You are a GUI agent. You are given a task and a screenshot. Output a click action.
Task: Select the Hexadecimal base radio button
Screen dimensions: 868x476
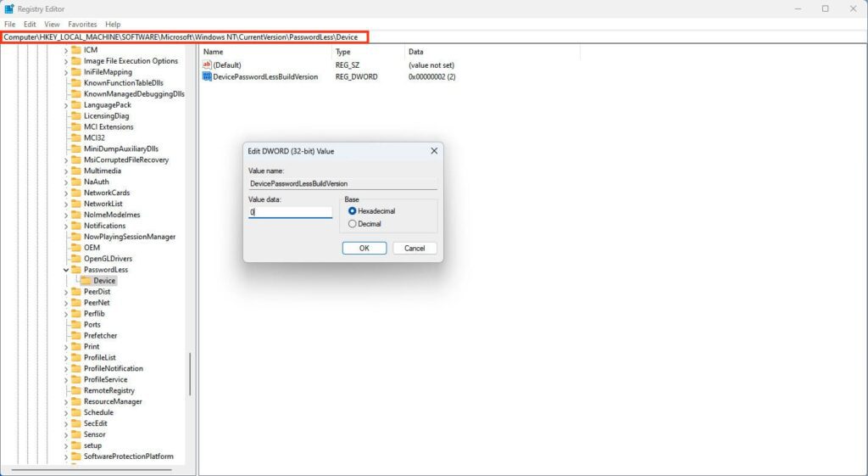click(x=353, y=211)
